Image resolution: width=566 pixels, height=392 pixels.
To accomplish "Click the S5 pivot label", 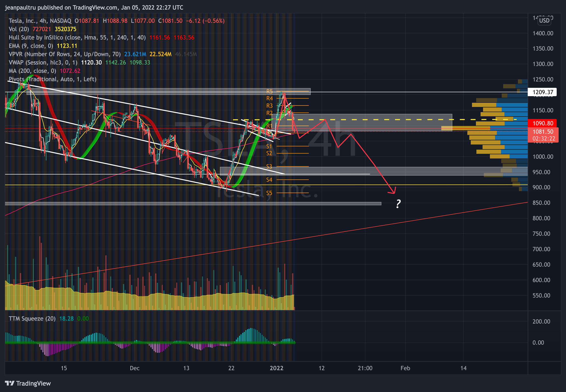I will (269, 193).
